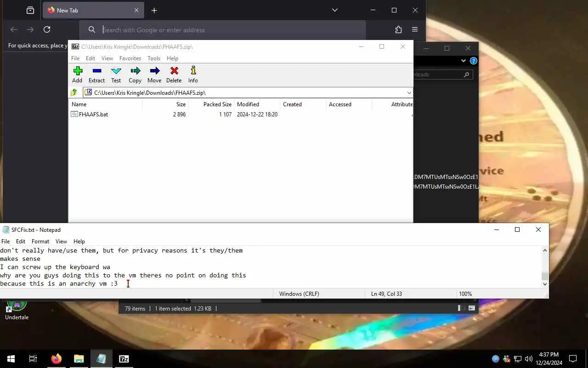
Task: Open a new Firefox tab with plus
Action: [x=154, y=10]
